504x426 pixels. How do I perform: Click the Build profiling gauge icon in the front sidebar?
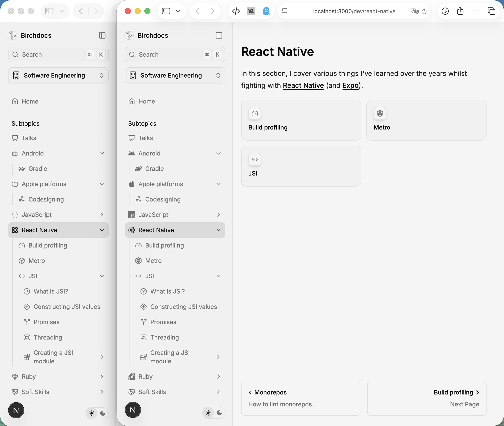138,245
